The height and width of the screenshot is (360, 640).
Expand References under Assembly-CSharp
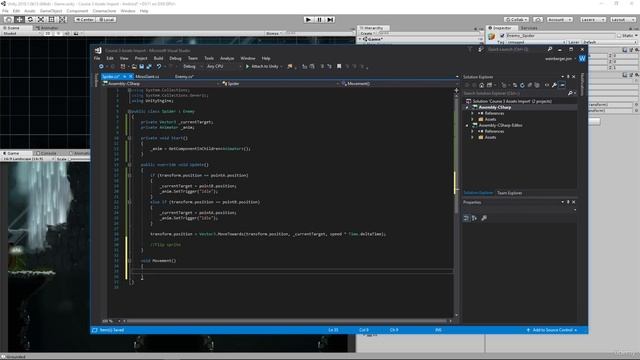(473, 113)
